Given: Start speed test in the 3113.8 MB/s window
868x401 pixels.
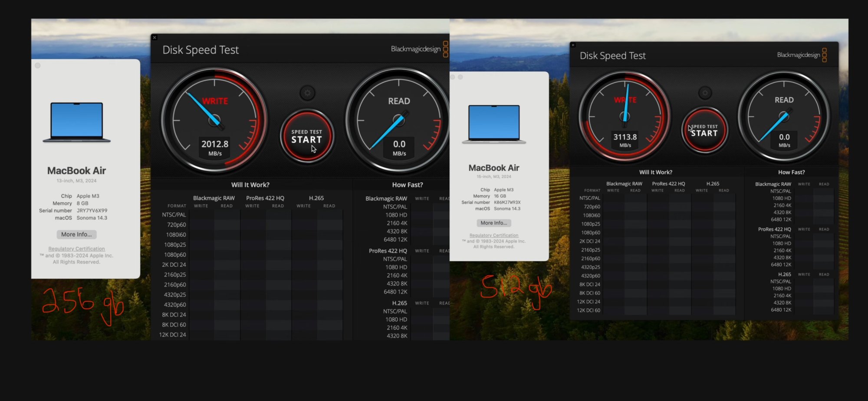Looking at the screenshot, I should 704,130.
